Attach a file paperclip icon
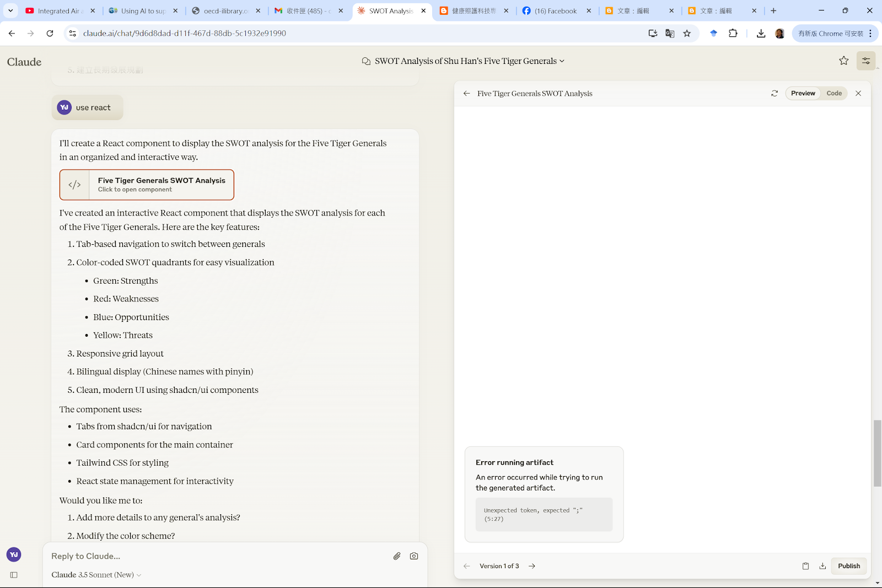Viewport: 882px width, 588px height. click(397, 556)
